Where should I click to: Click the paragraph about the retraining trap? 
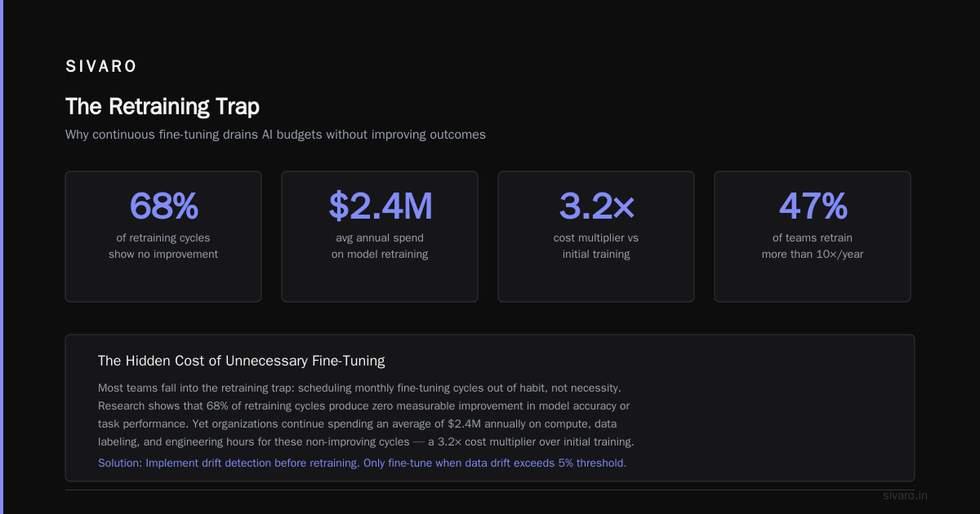pyautogui.click(x=366, y=415)
